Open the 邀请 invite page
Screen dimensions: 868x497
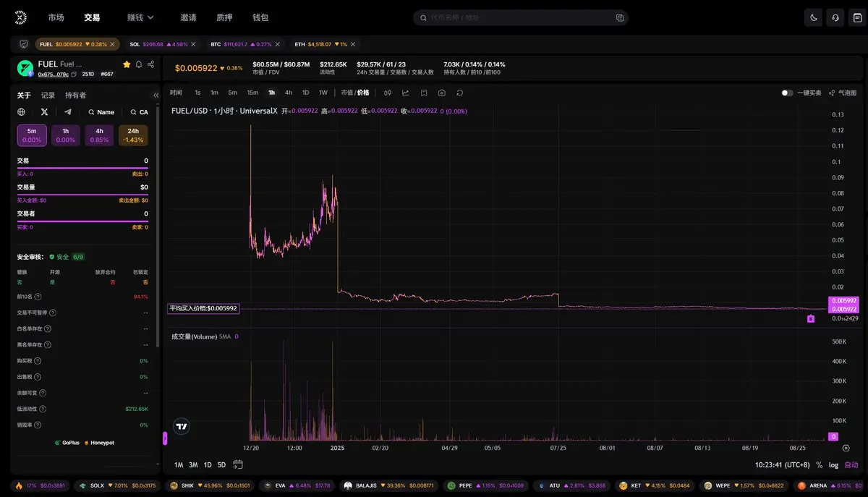188,17
